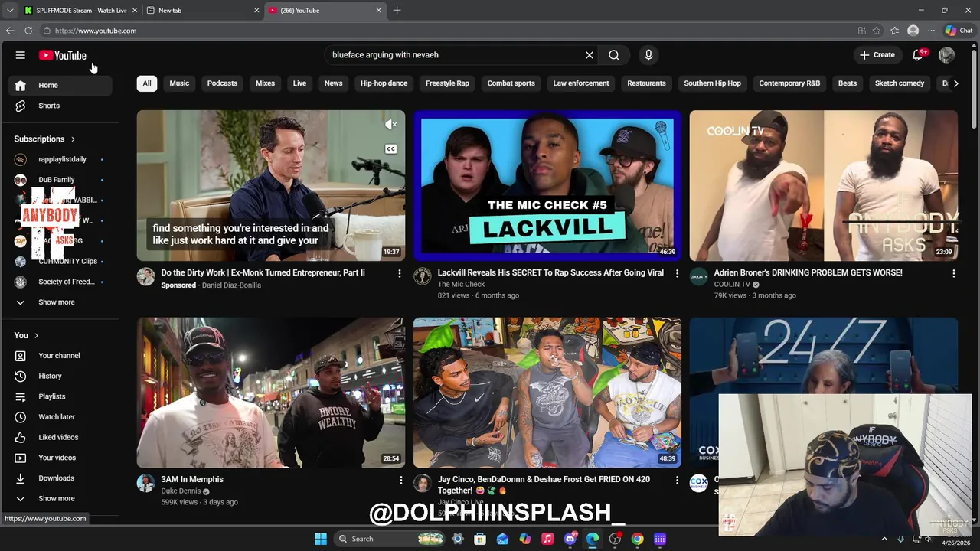Select the Podcasts filter chip
The height and width of the screenshot is (551, 980).
click(x=222, y=83)
